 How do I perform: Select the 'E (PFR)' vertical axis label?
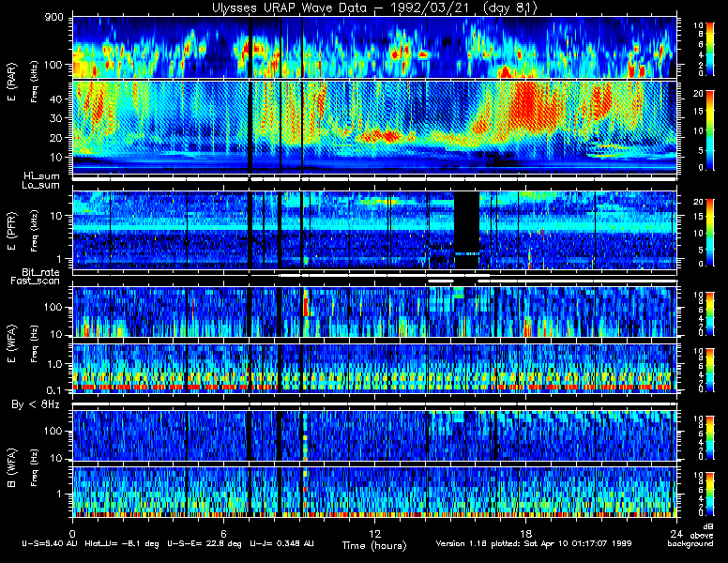pos(11,231)
